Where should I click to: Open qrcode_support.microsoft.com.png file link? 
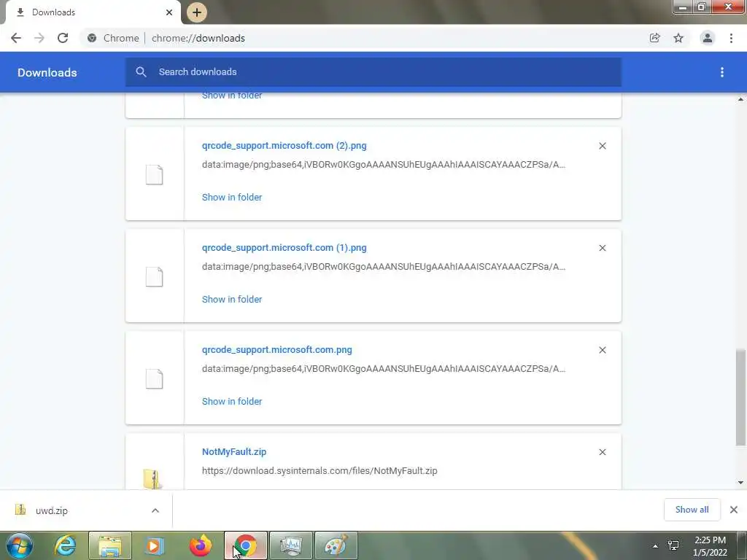click(276, 349)
